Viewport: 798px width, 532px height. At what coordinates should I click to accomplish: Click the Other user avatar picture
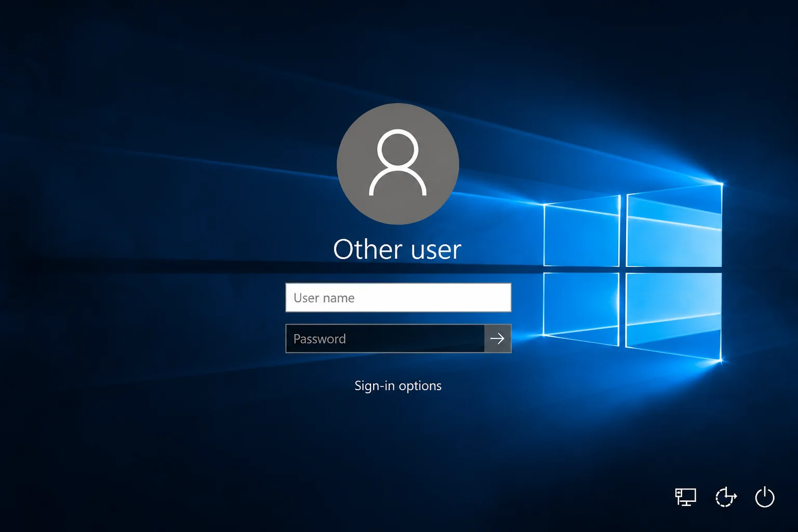[x=398, y=164]
